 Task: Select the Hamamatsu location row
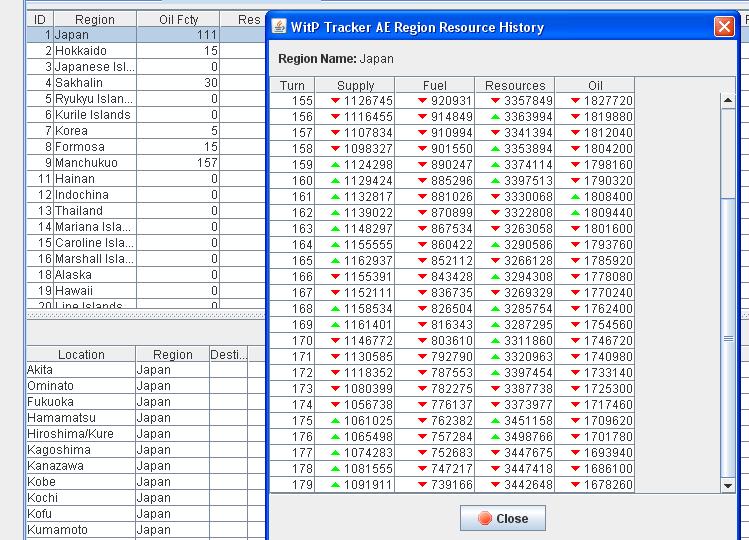click(x=146, y=418)
